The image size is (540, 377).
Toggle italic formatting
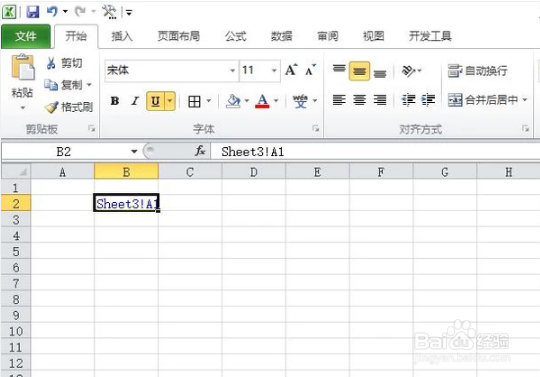(135, 101)
